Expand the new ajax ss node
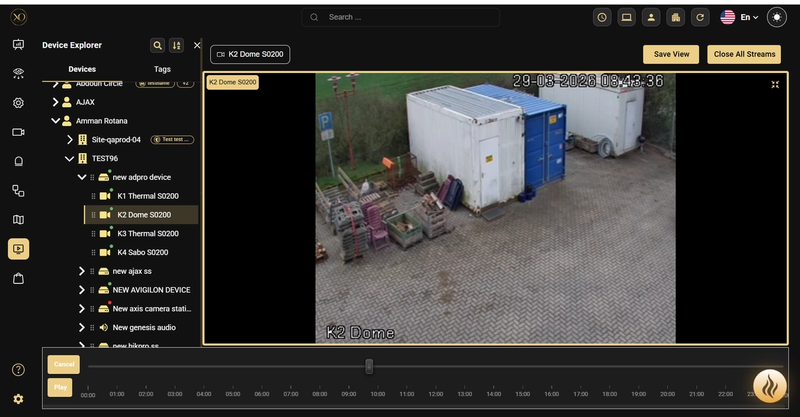This screenshot has width=800, height=417. point(82,271)
